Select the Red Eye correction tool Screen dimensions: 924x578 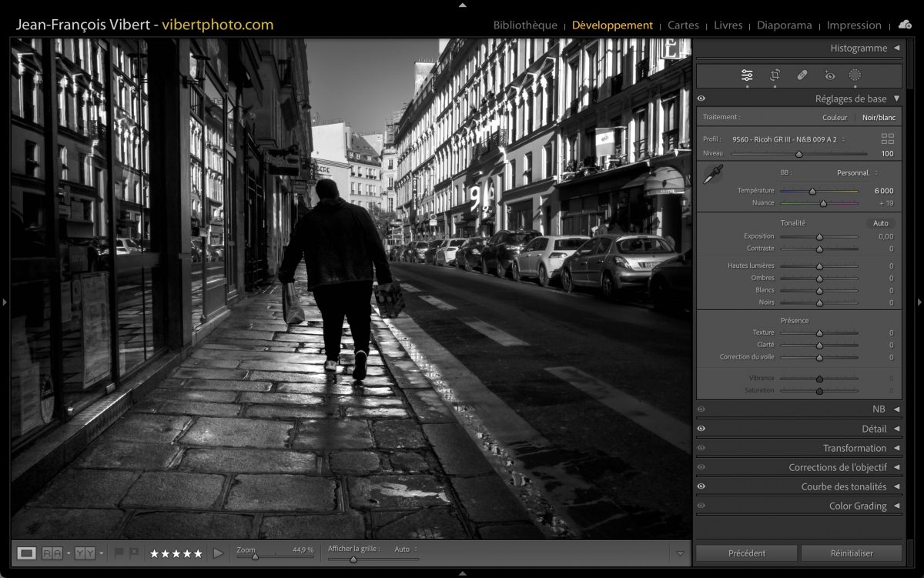[x=829, y=75]
